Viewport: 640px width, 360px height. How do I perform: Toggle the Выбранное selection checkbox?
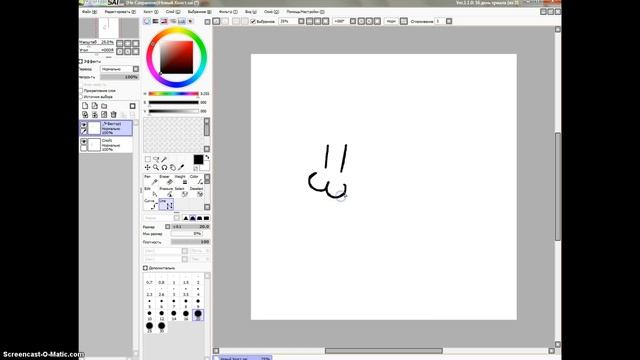[x=253, y=21]
